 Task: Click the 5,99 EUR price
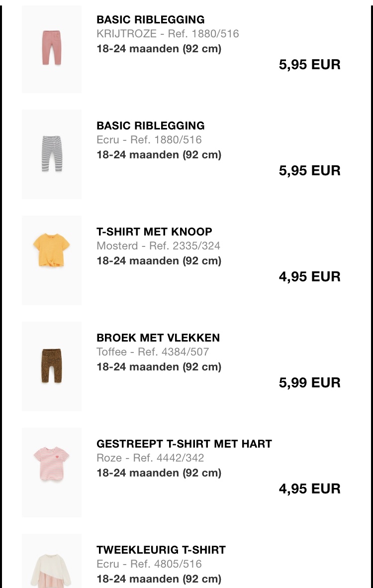310,383
